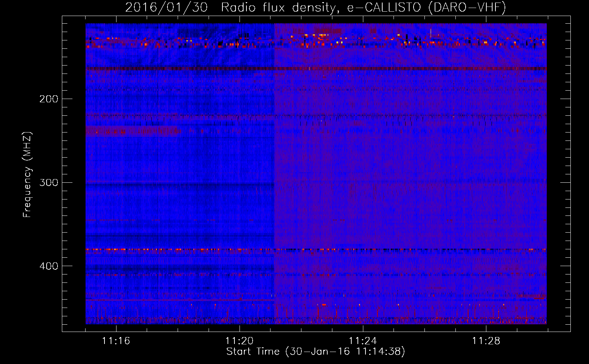
Task: Click the 11:28 time tick label
Action: [x=486, y=341]
